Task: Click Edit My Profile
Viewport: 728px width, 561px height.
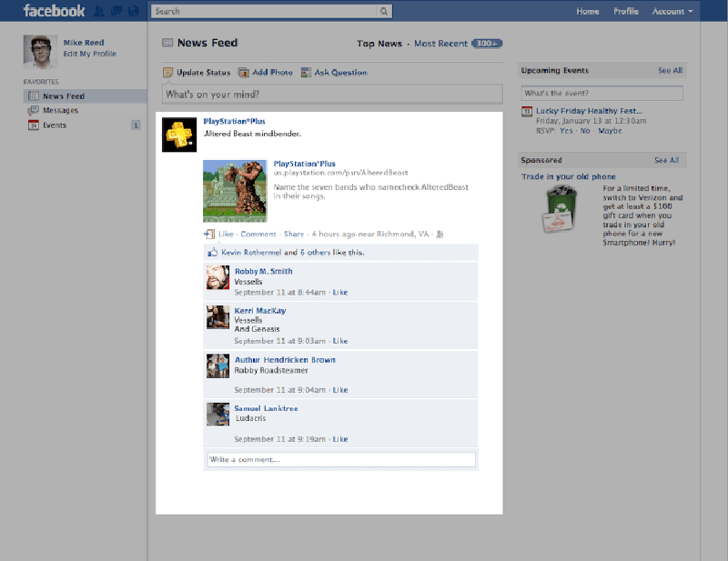Action: click(89, 54)
